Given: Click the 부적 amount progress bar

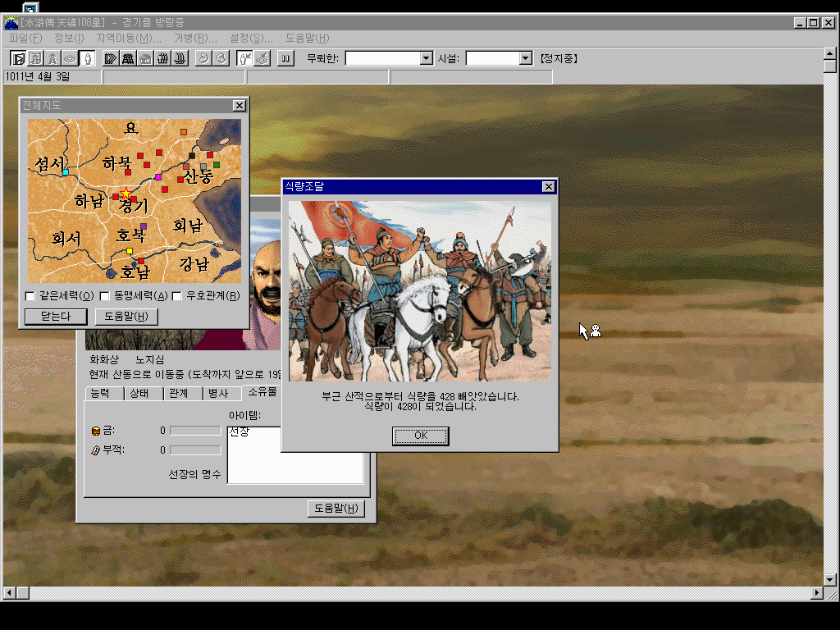Looking at the screenshot, I should (195, 450).
